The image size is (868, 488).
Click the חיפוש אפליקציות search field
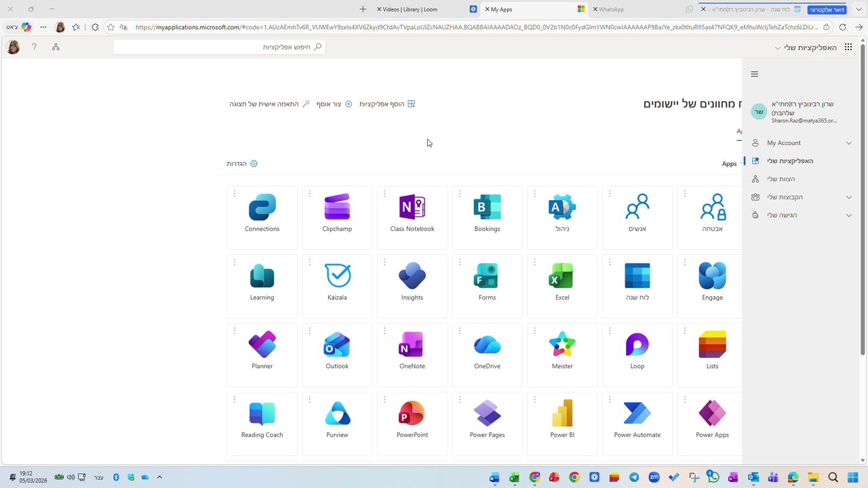click(219, 47)
